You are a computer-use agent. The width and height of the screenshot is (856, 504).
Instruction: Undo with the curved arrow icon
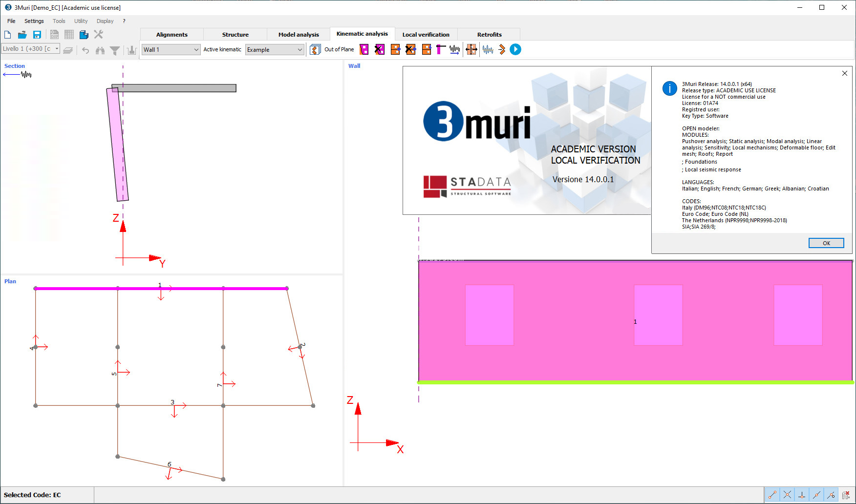click(86, 50)
